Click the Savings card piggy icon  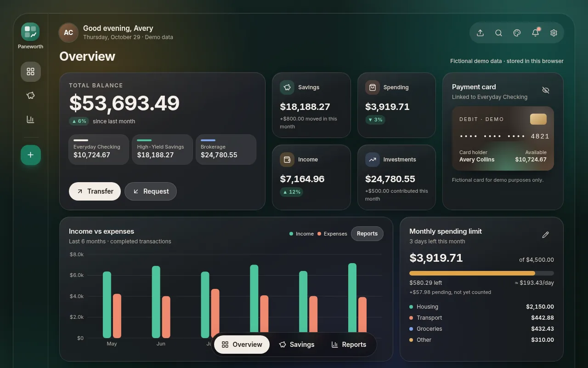click(x=287, y=87)
